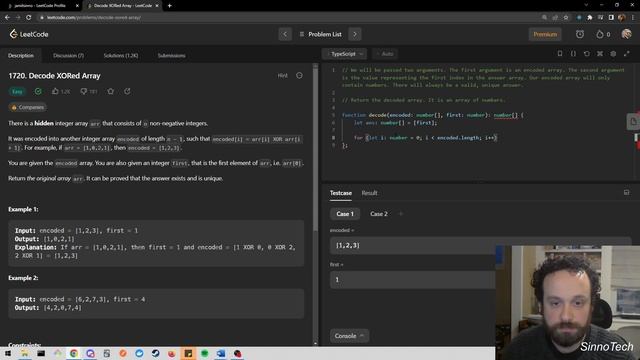
Task: Click the comments count icon
Action: coord(84,91)
